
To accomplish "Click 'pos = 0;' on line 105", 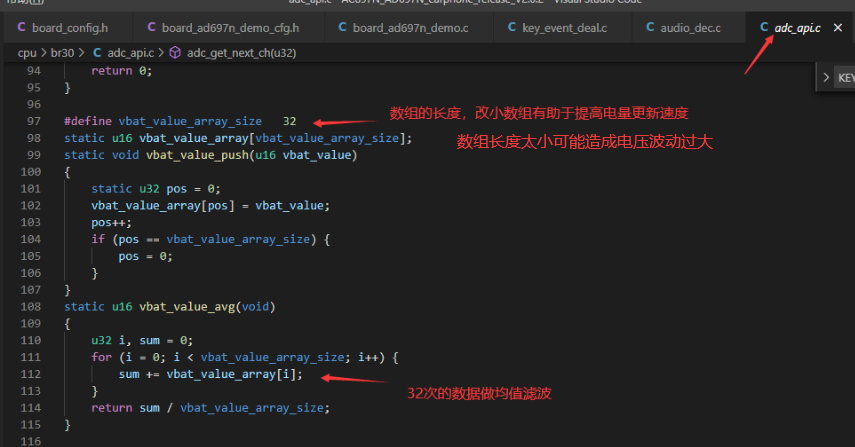I will coord(146,256).
